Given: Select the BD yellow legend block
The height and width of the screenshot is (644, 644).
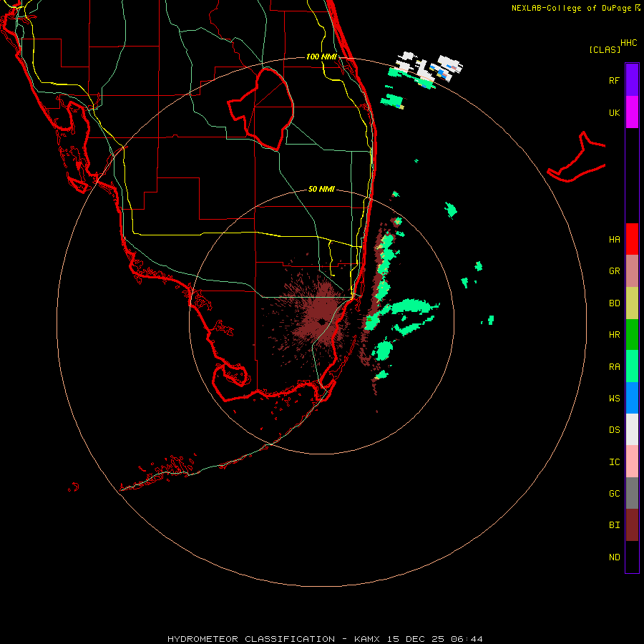Looking at the screenshot, I should tap(632, 303).
